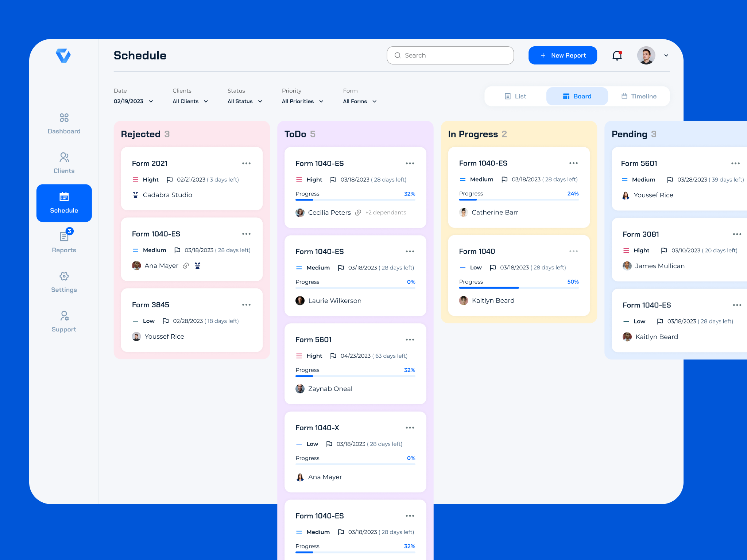Click inside the Search field
This screenshot has width=747, height=560.
pyautogui.click(x=450, y=55)
